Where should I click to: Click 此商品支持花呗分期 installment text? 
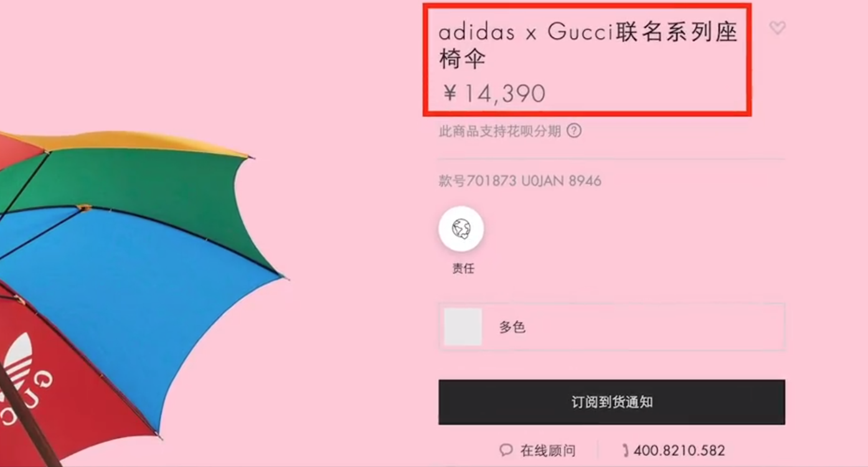[500, 131]
